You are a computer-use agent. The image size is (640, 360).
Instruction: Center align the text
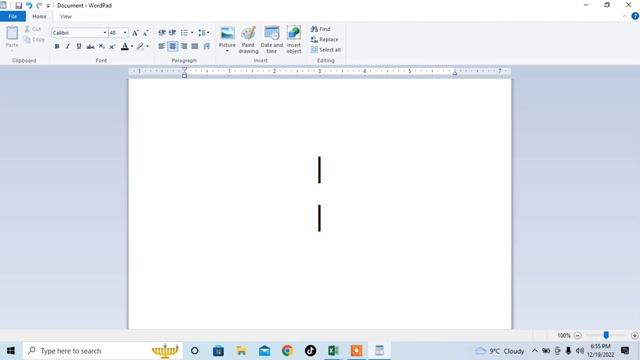[173, 46]
